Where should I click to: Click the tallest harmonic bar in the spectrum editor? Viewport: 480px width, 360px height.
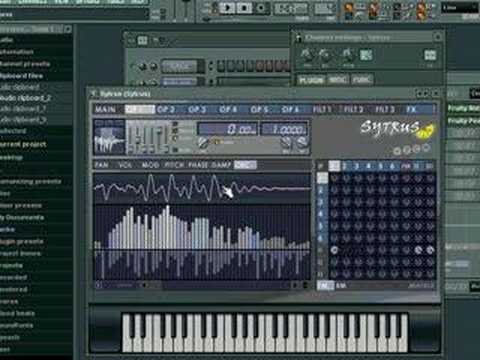tap(168, 227)
